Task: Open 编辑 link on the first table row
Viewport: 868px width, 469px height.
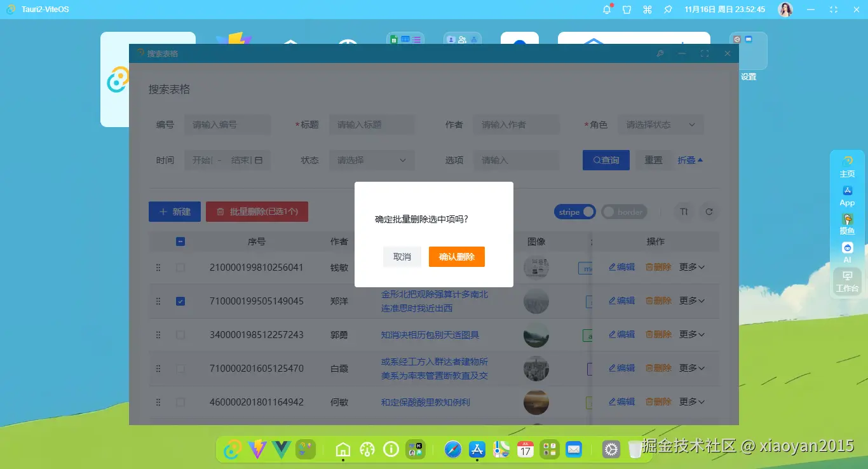Action: pyautogui.click(x=621, y=267)
